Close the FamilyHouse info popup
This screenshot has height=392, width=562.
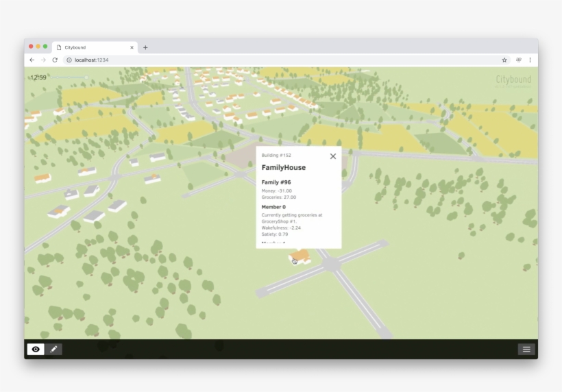333,156
